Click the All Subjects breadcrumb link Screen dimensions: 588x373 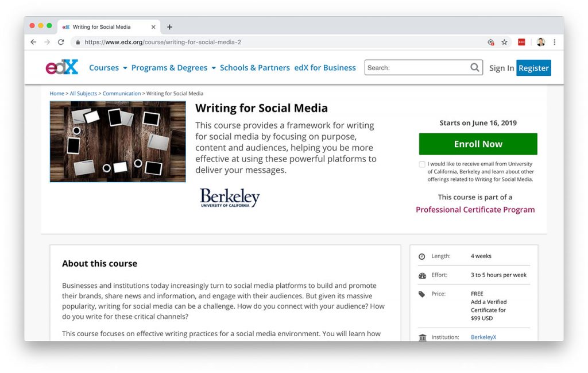pos(83,94)
